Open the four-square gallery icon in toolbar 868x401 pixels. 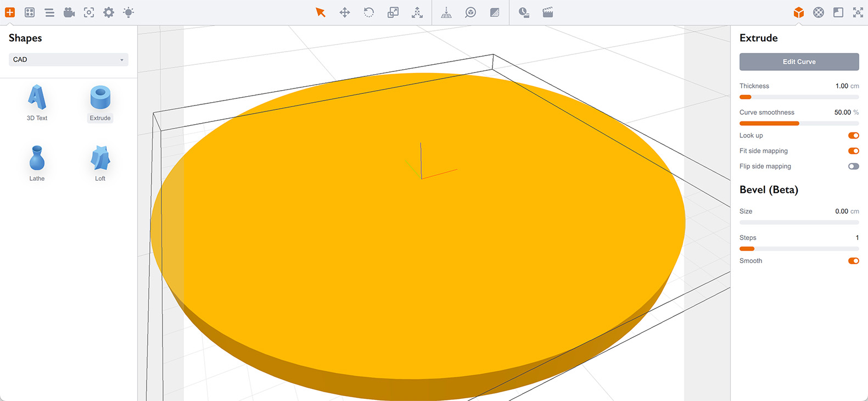(30, 12)
